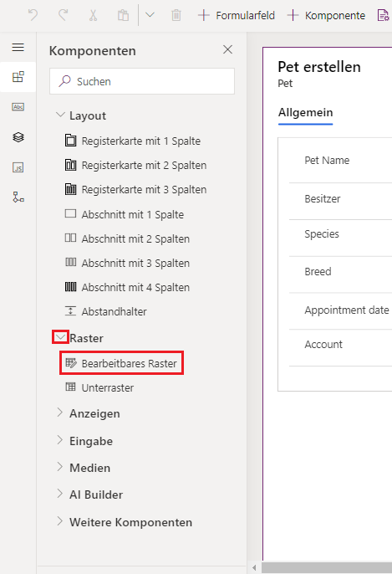Open the Components pane icon in sidebar
This screenshot has width=392, height=574.
(18, 77)
